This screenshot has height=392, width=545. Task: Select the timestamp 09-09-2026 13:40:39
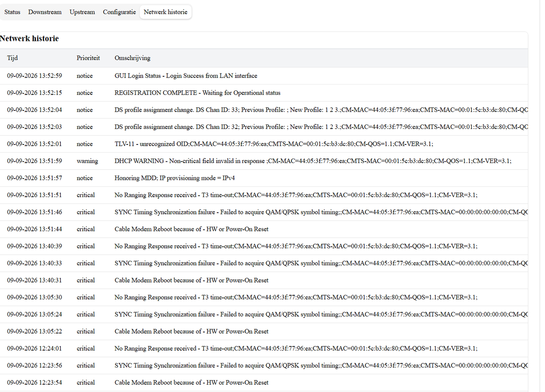pos(35,246)
